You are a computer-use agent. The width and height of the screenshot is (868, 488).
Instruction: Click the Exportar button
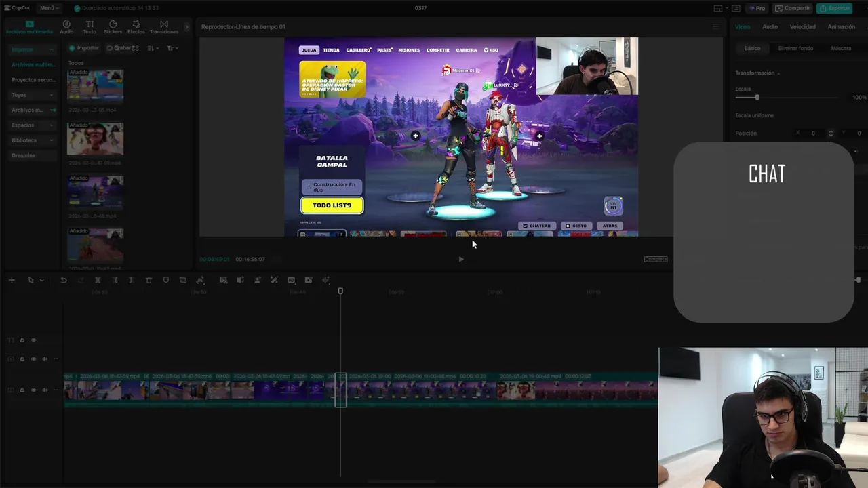tap(835, 8)
